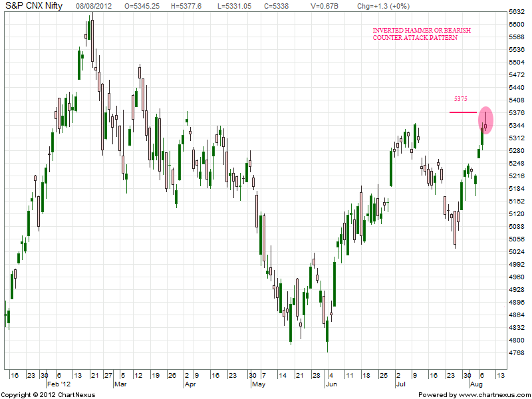Image resolution: width=532 pixels, height=399 pixels.
Task: Click the pink 5375 resistance label
Action: [461, 99]
